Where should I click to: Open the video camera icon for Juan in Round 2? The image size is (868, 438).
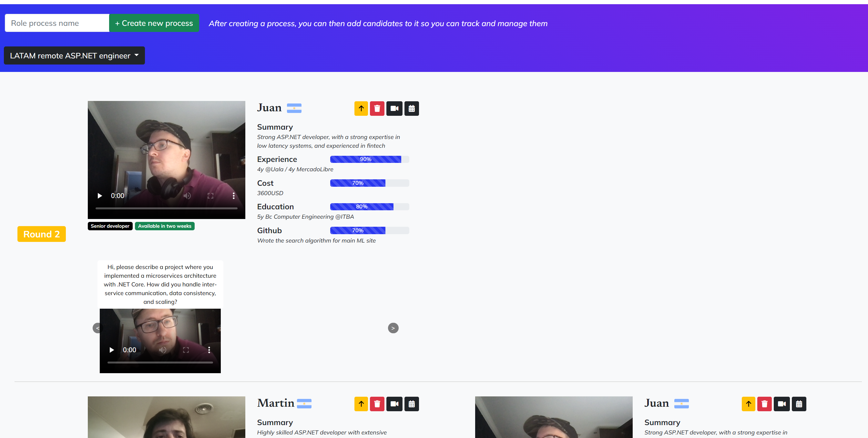[x=394, y=108]
